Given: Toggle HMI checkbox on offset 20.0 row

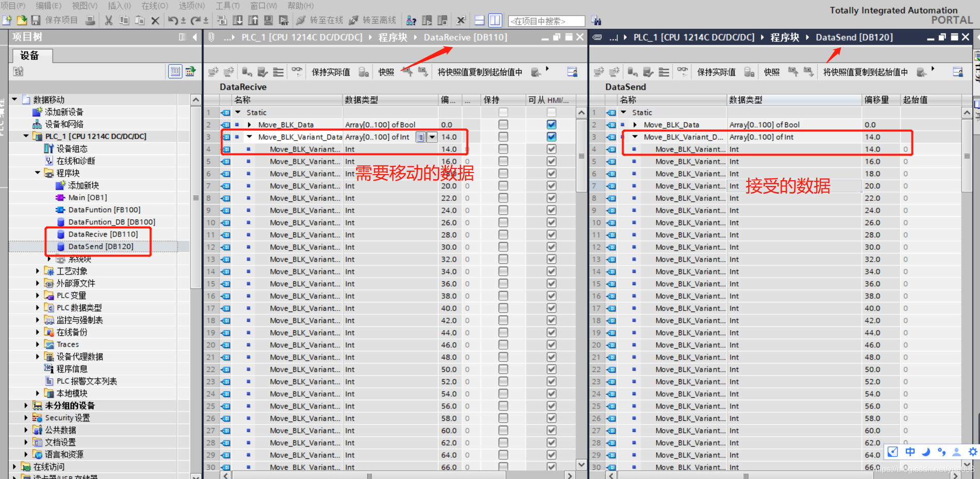Looking at the screenshot, I should tap(552, 186).
